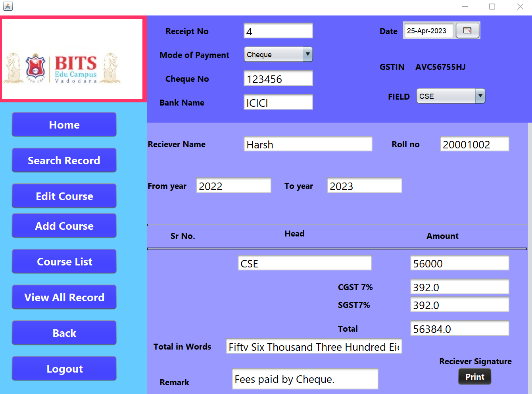The image size is (532, 394).
Task: Select the Cheque No field showing 123456
Action: [x=278, y=78]
